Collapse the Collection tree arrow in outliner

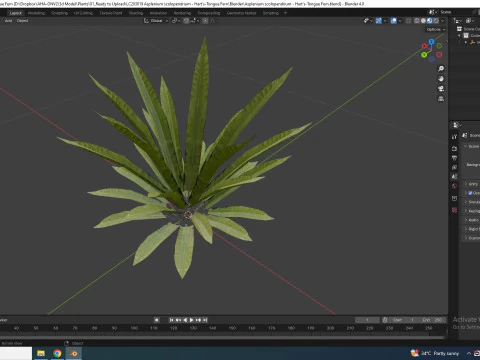click(460, 35)
